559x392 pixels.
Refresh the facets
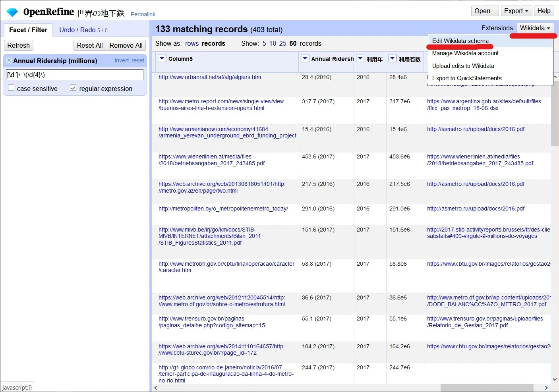(x=19, y=45)
